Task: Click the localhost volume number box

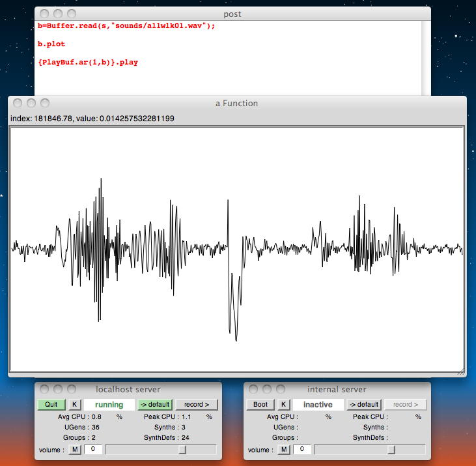Action: (92, 449)
